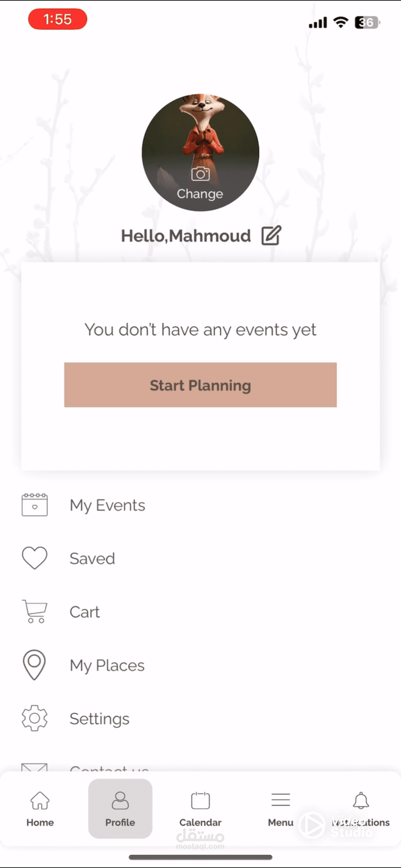Tap the red recording time indicator

point(57,19)
